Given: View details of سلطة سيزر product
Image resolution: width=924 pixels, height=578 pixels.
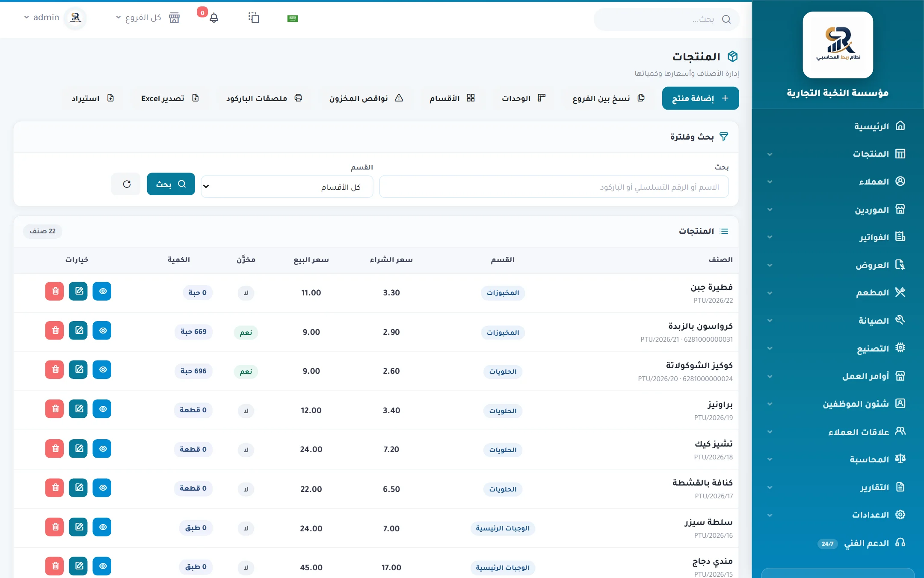Looking at the screenshot, I should coord(102,527).
